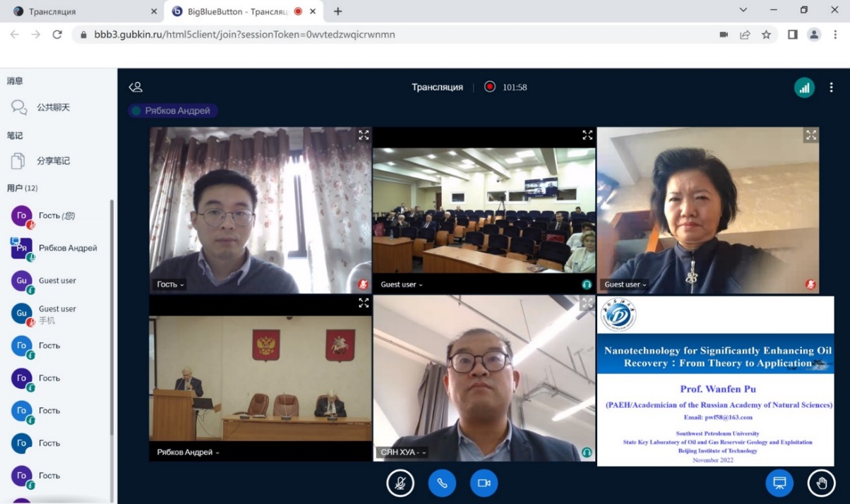Open connection status signal icon
The height and width of the screenshot is (504, 850).
804,88
